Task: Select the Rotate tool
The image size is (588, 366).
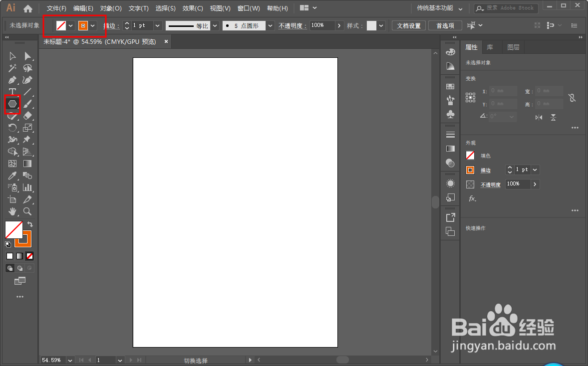Action: pos(12,127)
